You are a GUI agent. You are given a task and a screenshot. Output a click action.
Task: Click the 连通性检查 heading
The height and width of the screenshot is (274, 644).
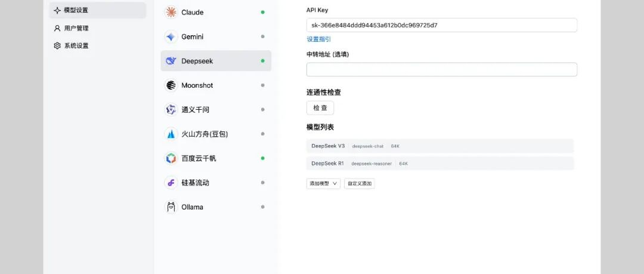pos(324,93)
